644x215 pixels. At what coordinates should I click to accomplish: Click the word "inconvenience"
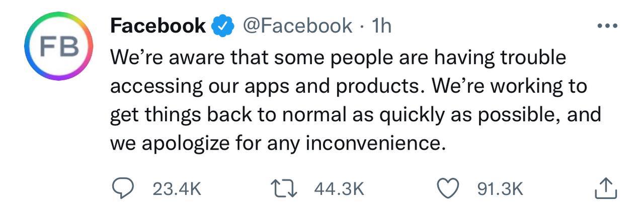coord(375,144)
